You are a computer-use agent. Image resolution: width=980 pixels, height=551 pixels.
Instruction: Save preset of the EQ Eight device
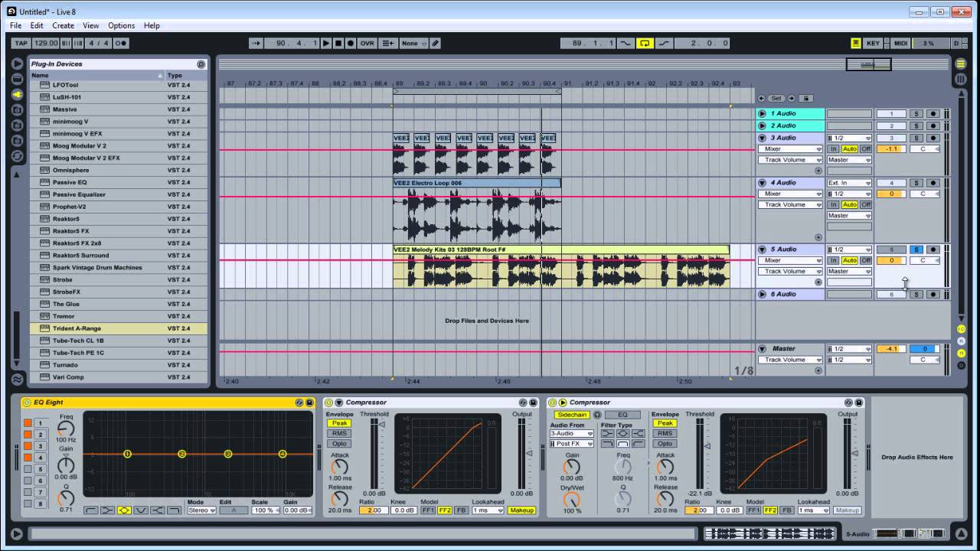tap(309, 403)
